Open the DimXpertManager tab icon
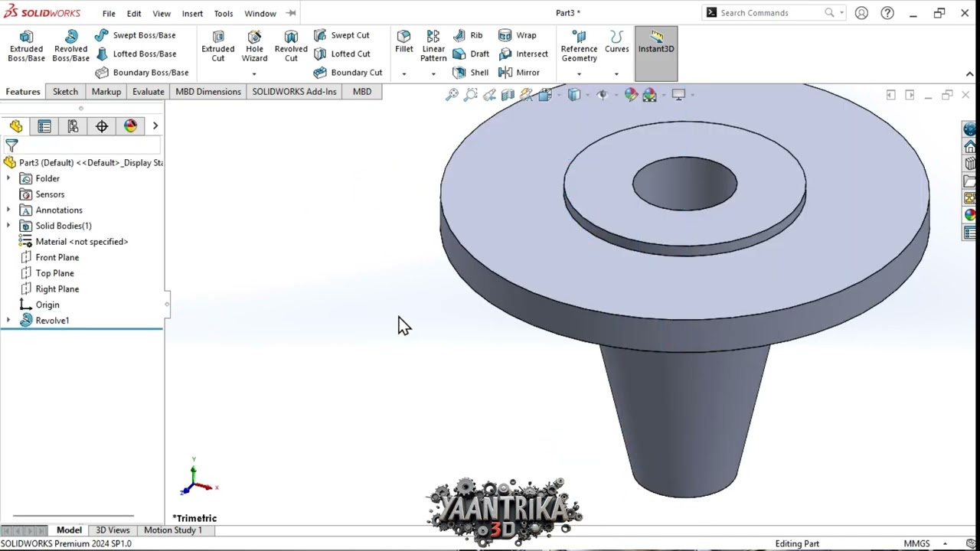The height and width of the screenshot is (551, 980). click(102, 126)
